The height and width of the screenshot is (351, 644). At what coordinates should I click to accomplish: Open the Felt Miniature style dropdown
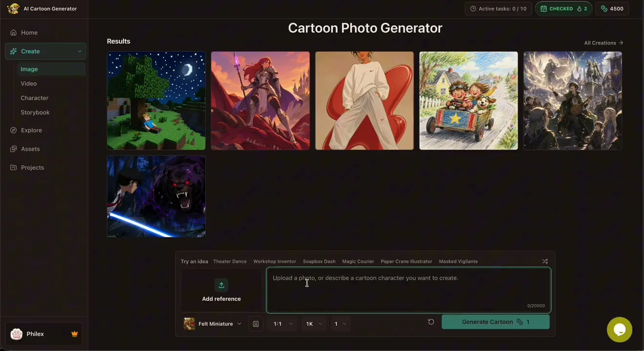point(213,324)
